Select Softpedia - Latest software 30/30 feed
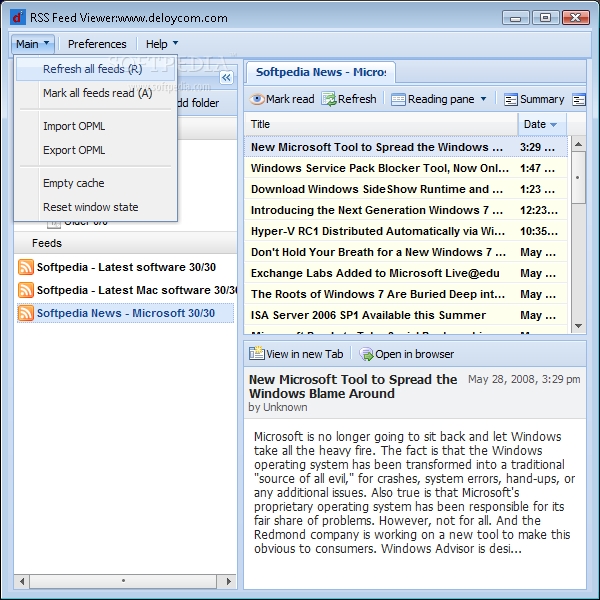The width and height of the screenshot is (600, 600). [x=126, y=267]
